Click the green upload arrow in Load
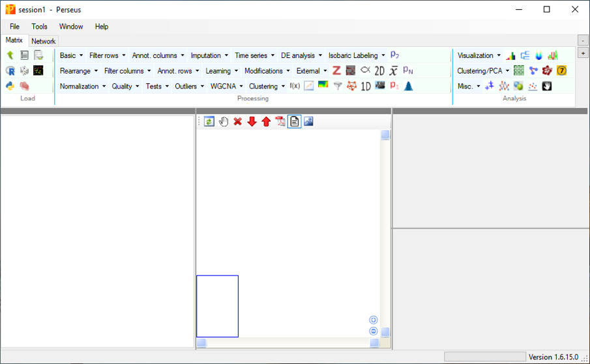Screen dimensions: 590x364 coord(10,55)
